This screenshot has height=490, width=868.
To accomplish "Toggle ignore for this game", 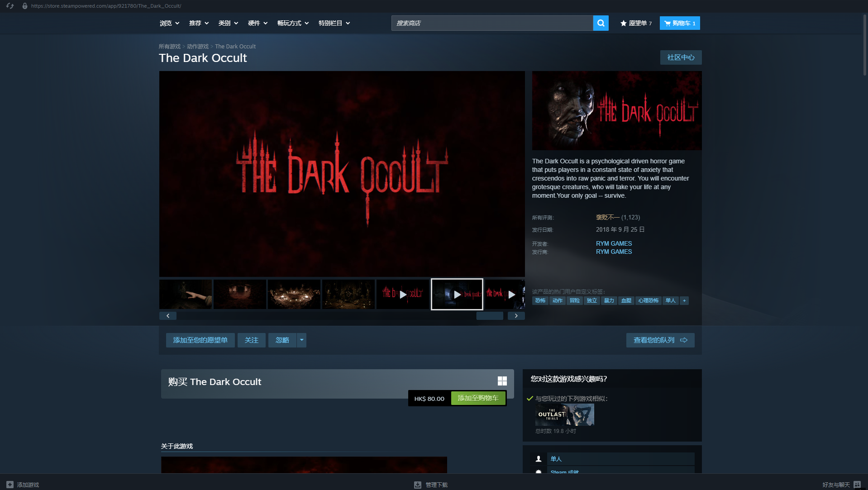I will tap(282, 340).
